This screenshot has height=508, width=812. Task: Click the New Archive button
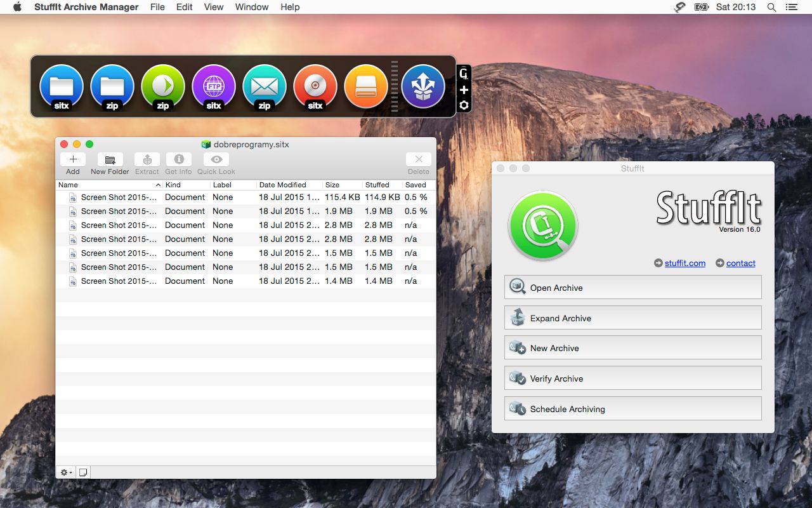(x=633, y=347)
